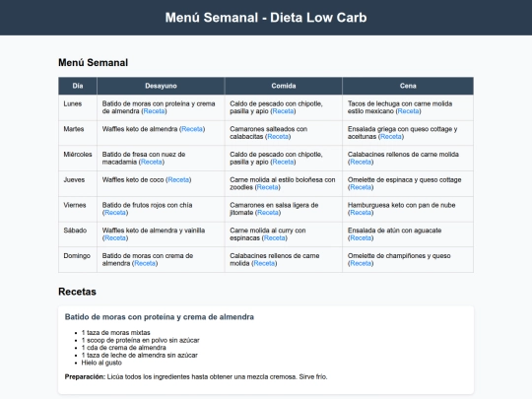Open Receta for omelette de espinaca

point(361,187)
